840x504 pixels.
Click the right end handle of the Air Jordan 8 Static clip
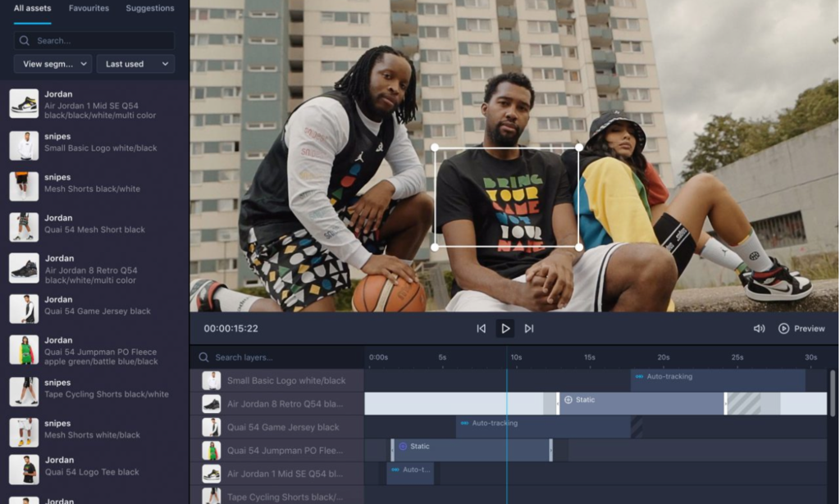click(725, 404)
